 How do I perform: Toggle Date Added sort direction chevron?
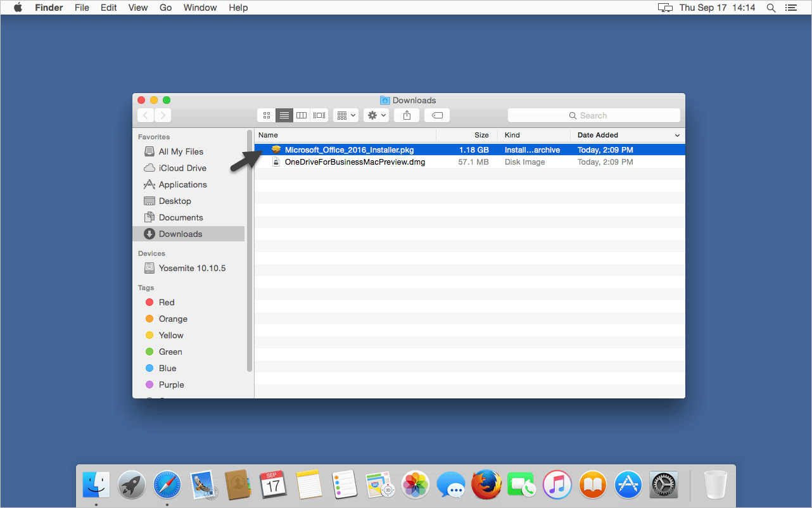[x=677, y=136]
